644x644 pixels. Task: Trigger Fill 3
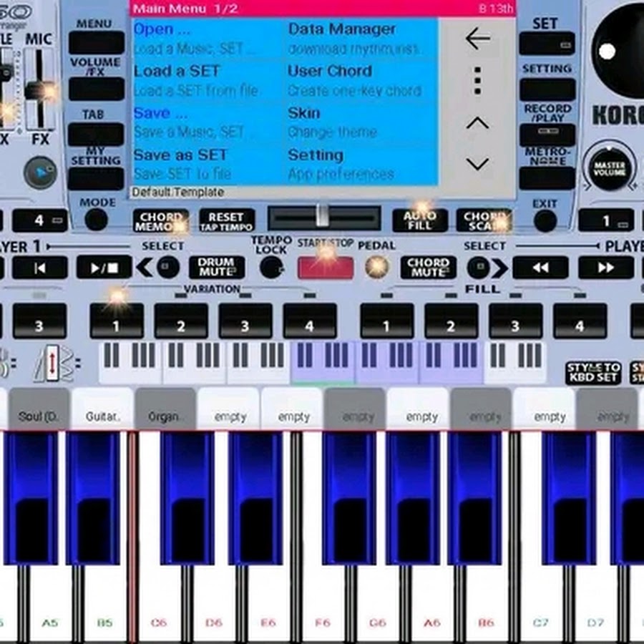(x=515, y=321)
